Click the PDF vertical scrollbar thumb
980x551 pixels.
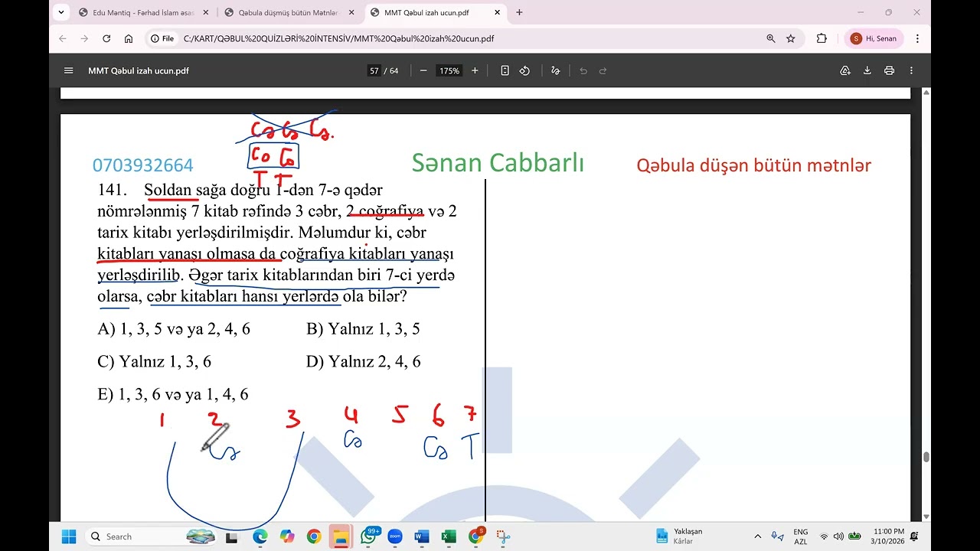coord(926,457)
